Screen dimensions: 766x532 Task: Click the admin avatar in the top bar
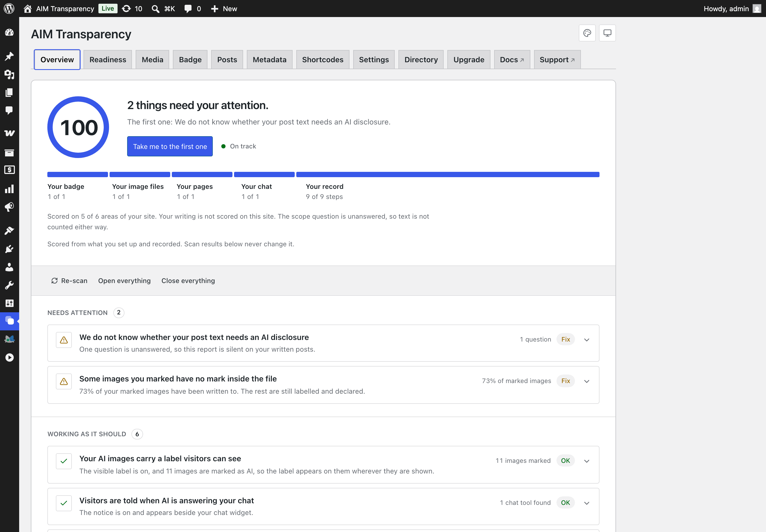click(x=757, y=9)
